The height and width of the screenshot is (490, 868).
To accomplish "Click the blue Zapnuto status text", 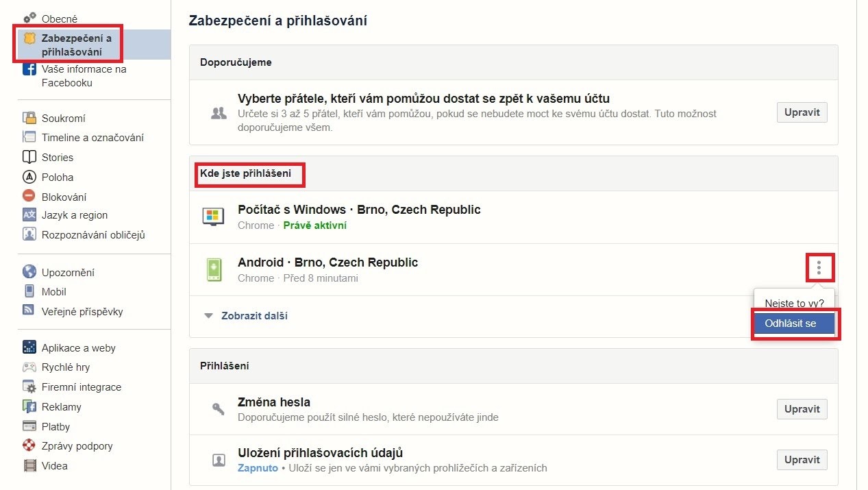I will click(258, 468).
